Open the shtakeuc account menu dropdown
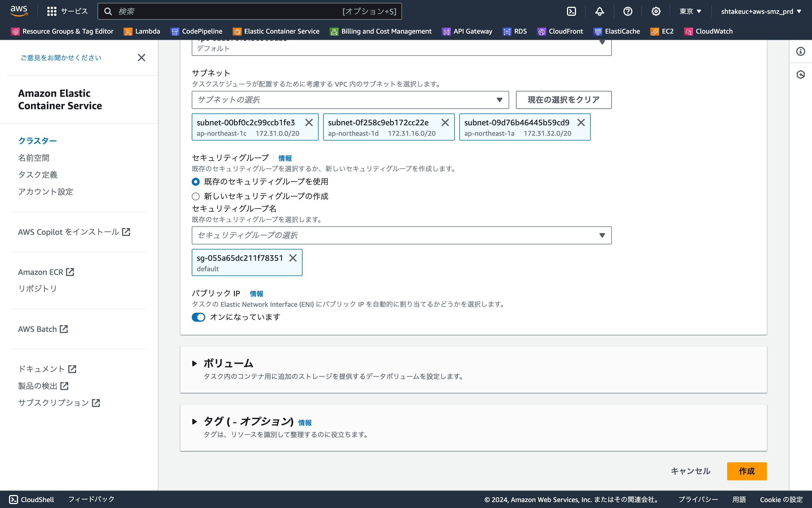812x508 pixels. coord(761,11)
